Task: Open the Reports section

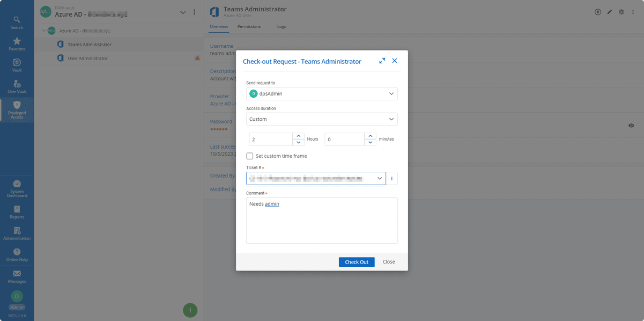Action: 17,213
